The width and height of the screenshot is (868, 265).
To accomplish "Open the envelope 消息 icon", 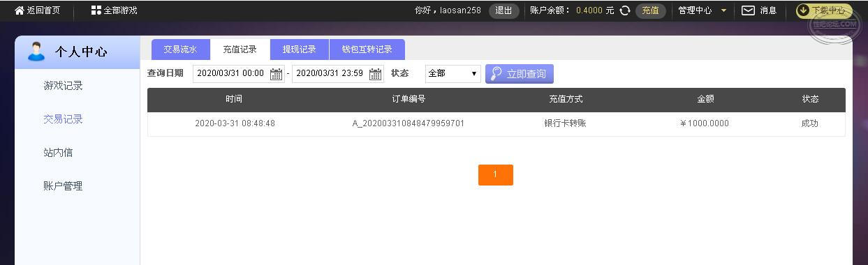I will click(748, 10).
